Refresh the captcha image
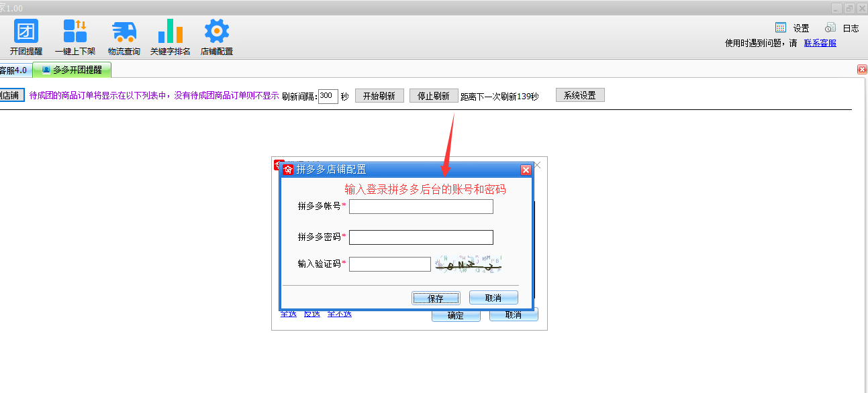Viewport: 868px width, 393px height. [469, 264]
